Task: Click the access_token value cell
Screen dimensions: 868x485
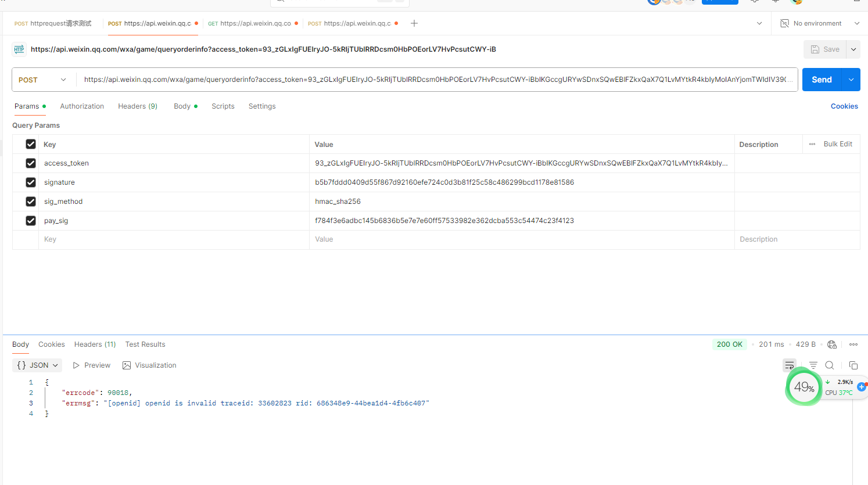Action: click(522, 163)
